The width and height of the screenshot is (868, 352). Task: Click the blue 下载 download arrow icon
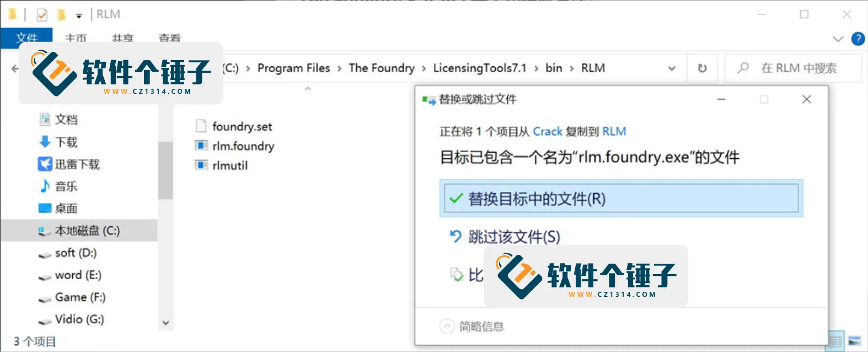(45, 142)
